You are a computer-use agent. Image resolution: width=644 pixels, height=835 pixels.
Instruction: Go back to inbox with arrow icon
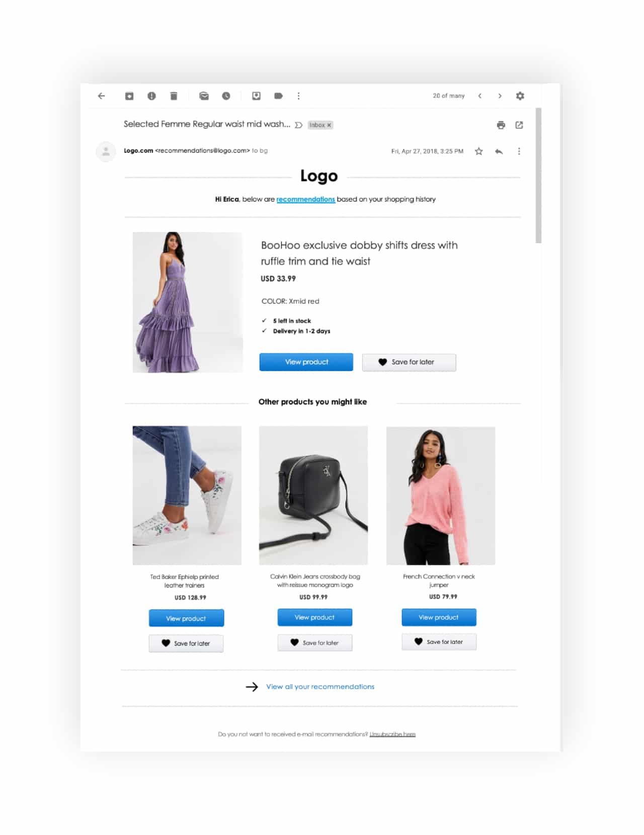click(102, 96)
